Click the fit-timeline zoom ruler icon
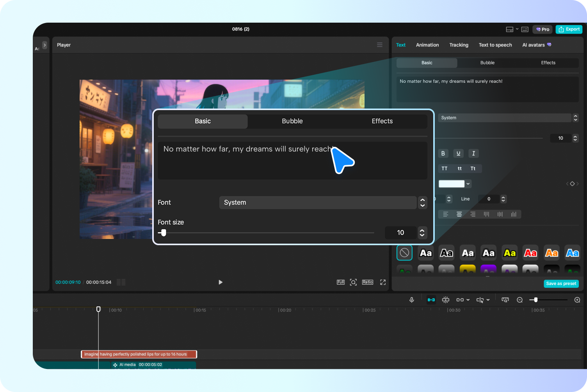This screenshot has height=392, width=587. point(505,300)
